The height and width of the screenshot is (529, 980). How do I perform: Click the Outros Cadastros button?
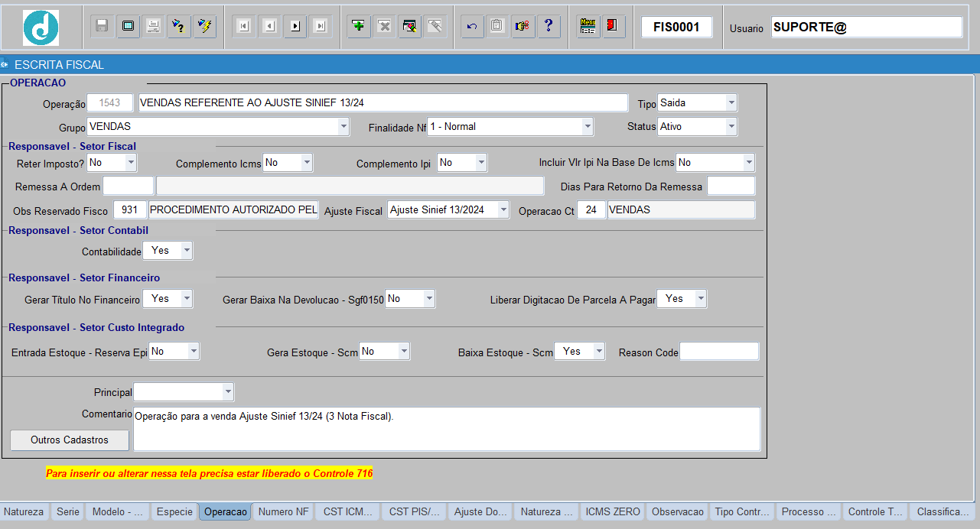click(x=70, y=440)
